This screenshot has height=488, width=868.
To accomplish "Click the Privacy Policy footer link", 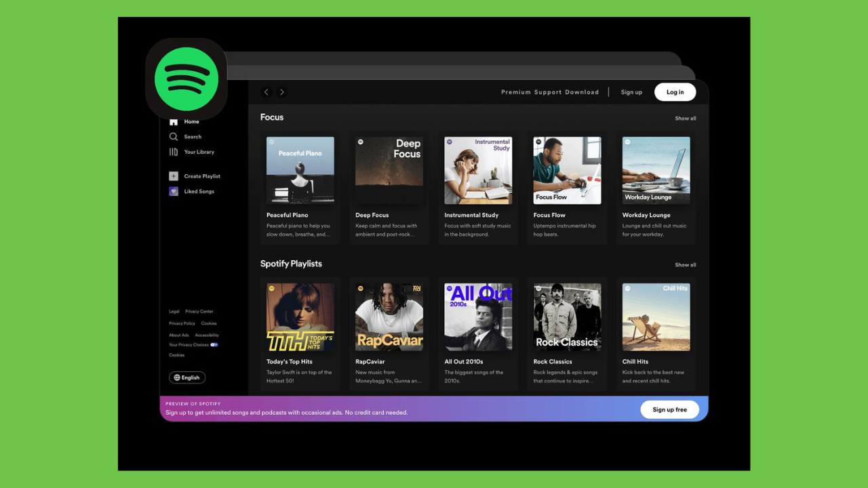I will (182, 323).
